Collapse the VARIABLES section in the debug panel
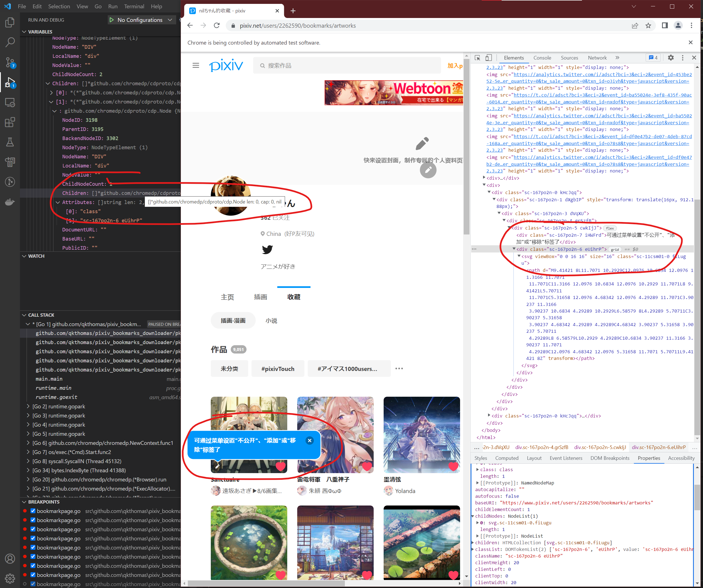The width and height of the screenshot is (703, 588). click(x=24, y=32)
